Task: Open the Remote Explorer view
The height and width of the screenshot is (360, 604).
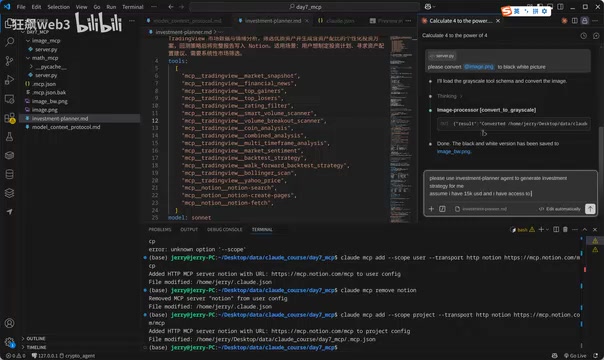Action: point(10,99)
